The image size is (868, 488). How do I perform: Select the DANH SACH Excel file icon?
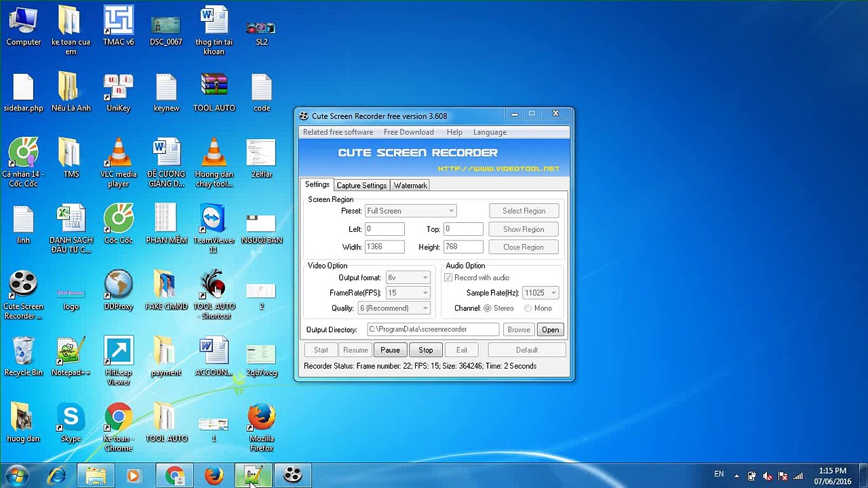click(71, 229)
